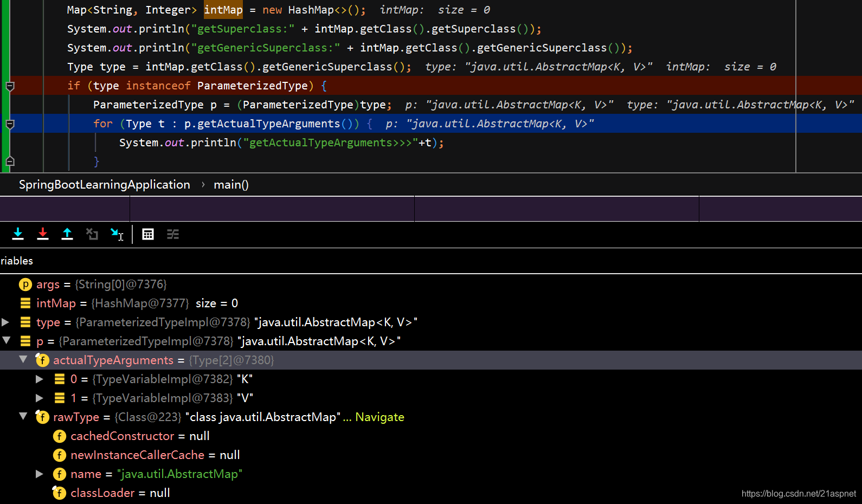This screenshot has width=862, height=504.
Task: Select the newInstanceCallerCache = null row
Action: click(x=431, y=455)
